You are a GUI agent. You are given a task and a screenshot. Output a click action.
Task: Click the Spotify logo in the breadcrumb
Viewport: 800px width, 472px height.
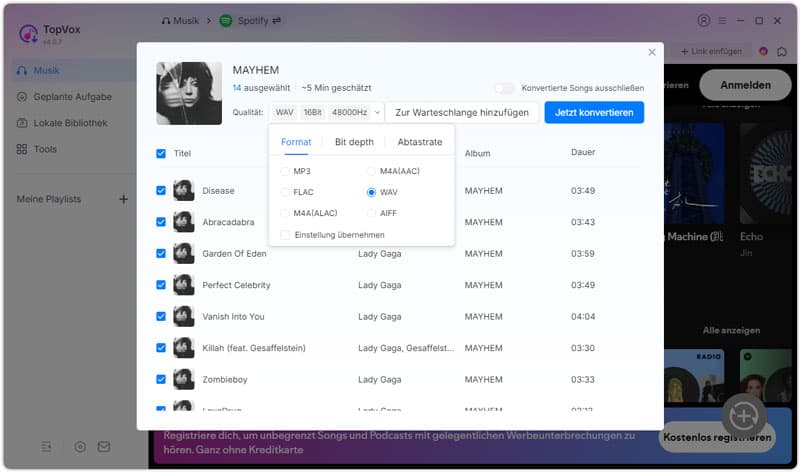pyautogui.click(x=226, y=21)
